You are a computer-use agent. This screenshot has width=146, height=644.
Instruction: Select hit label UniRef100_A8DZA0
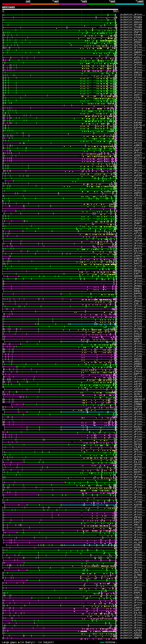pos(131,359)
